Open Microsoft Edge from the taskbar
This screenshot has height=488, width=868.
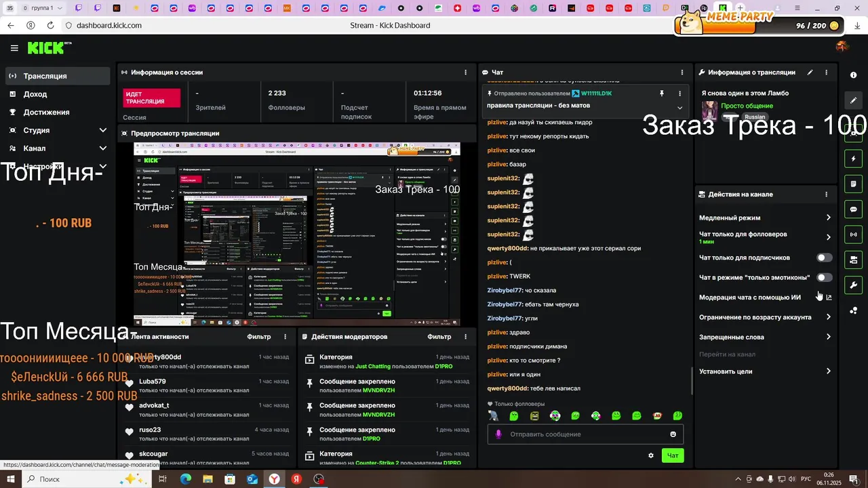(185, 479)
